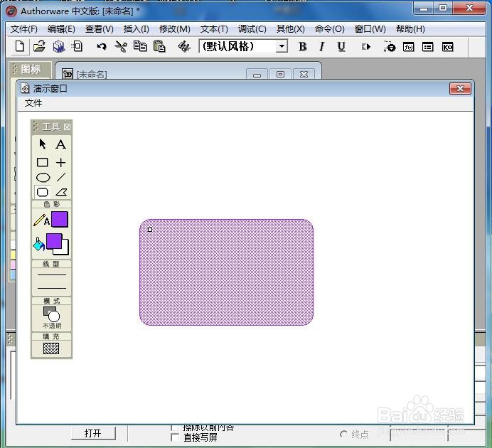
Task: Select the Rounded rectangle tool
Action: point(43,192)
